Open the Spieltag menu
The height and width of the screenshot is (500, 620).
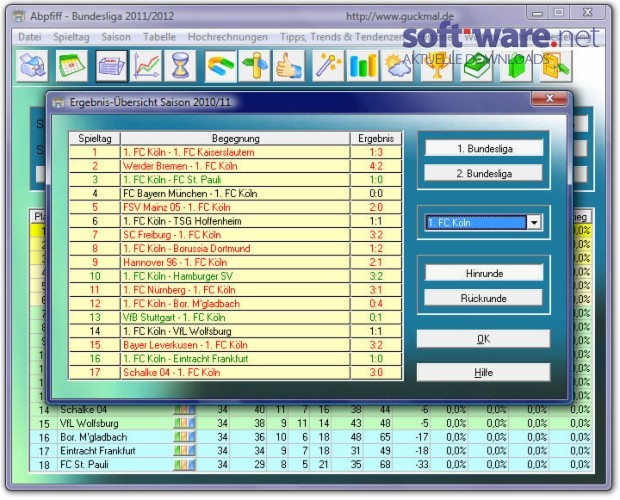[71, 37]
